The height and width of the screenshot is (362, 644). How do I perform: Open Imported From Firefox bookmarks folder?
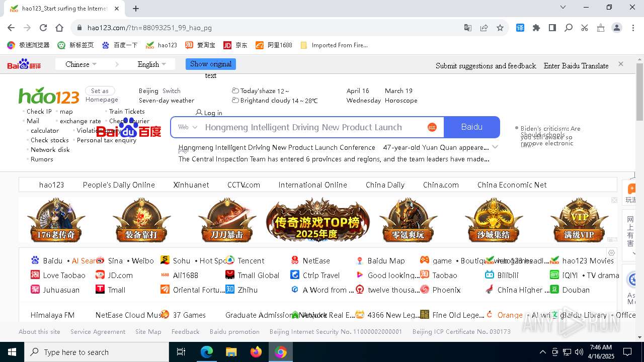pos(334,45)
